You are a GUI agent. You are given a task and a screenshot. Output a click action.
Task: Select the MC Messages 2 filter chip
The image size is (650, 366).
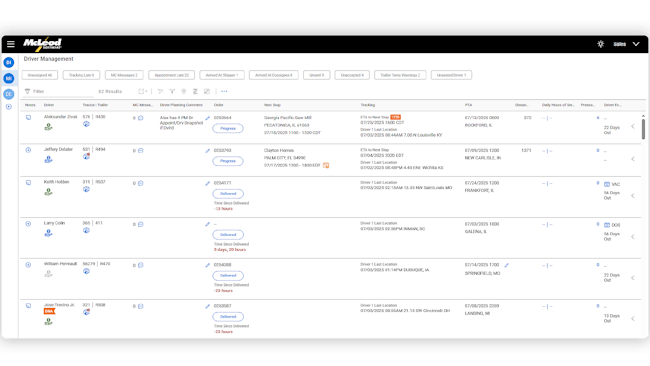click(x=124, y=75)
